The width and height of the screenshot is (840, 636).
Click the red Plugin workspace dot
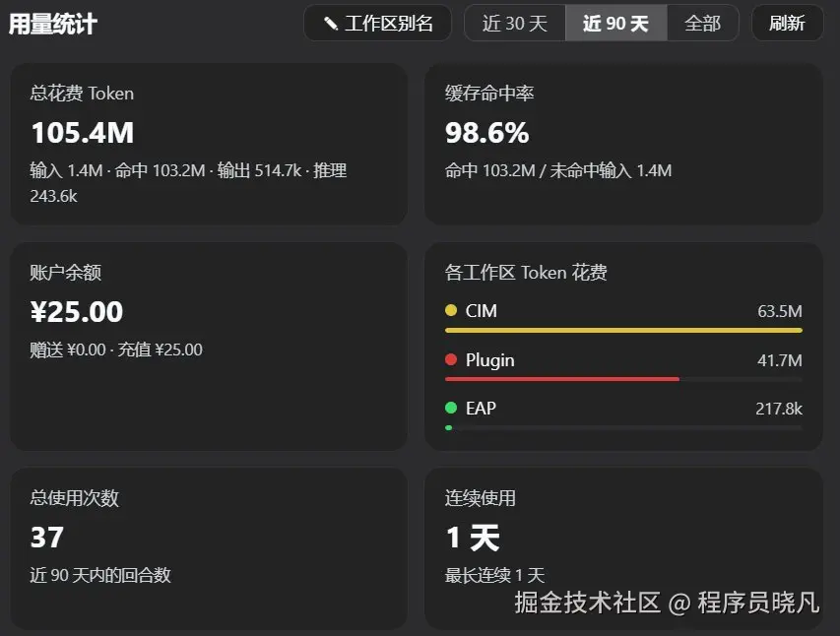[x=451, y=359]
